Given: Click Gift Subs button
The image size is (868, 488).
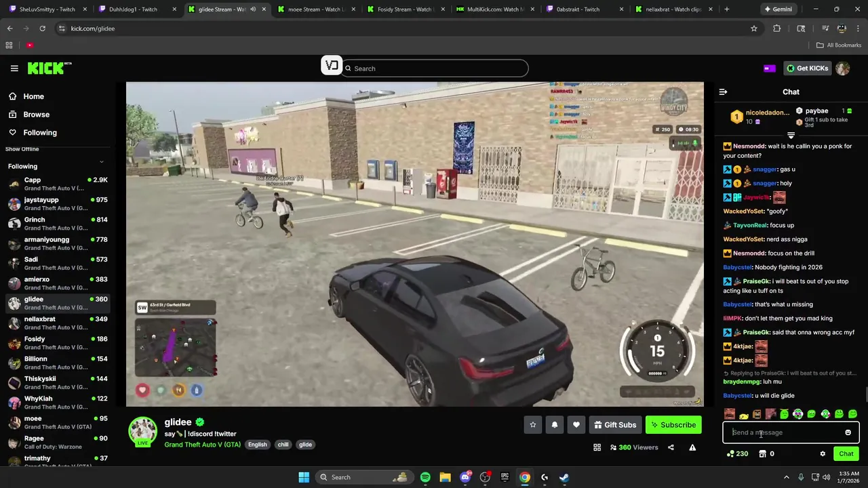Looking at the screenshot, I should (615, 425).
